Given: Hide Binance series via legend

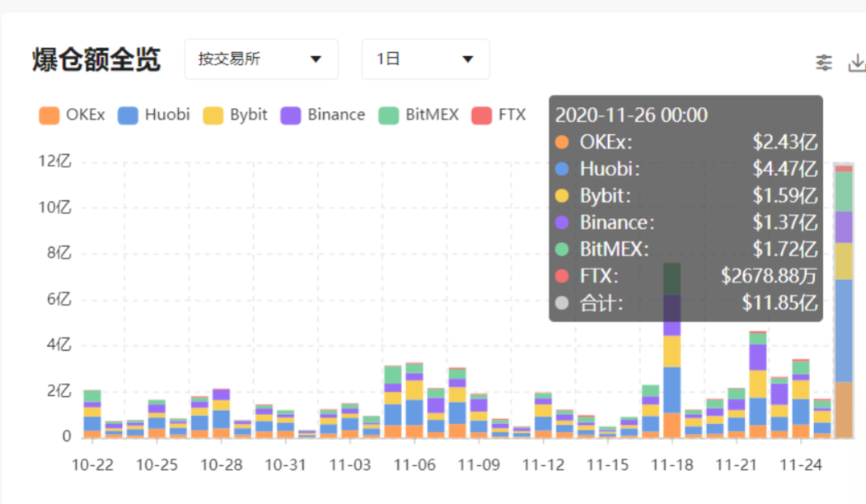Looking at the screenshot, I should coord(322,114).
